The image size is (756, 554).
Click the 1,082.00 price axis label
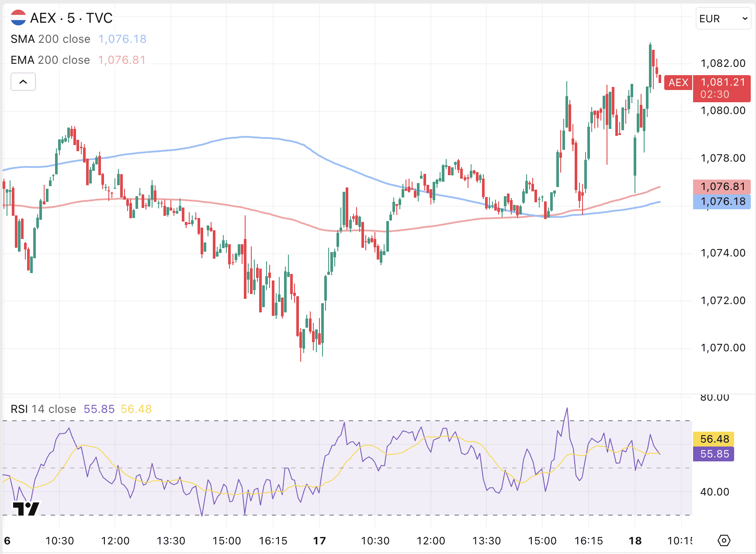[723, 63]
